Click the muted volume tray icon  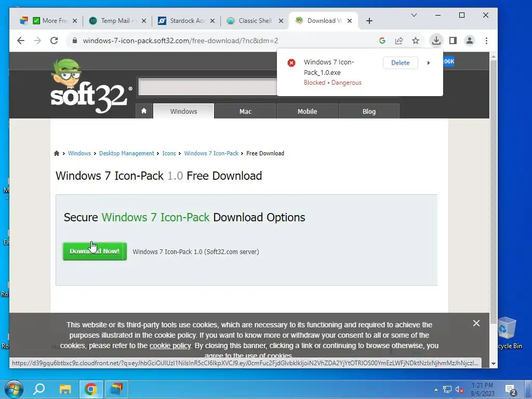459,390
